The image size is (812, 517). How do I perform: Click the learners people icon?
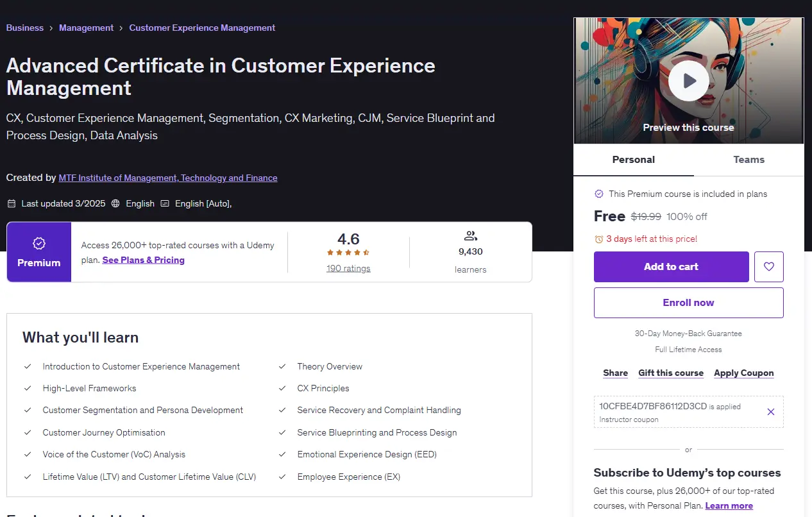(471, 236)
